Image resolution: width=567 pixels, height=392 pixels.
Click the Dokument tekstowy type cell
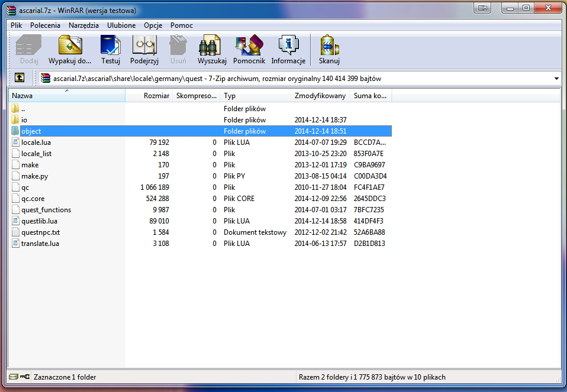(255, 232)
